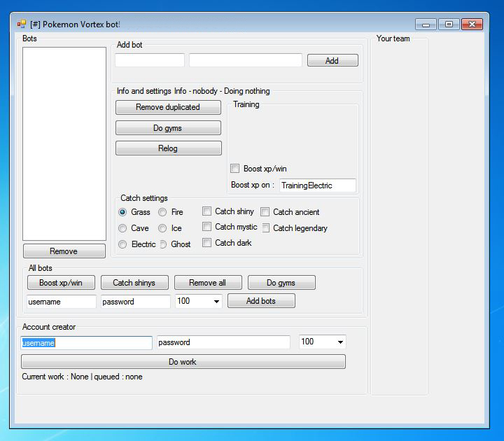This screenshot has width=504, height=441.
Task: Expand the Account creator 100 dropdown
Action: (x=340, y=342)
